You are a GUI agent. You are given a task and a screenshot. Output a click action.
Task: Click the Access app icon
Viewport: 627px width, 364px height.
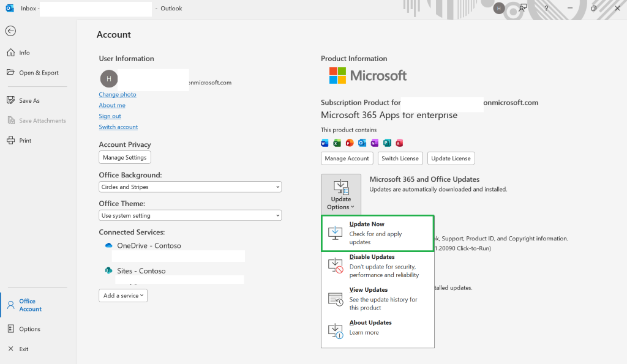click(399, 143)
